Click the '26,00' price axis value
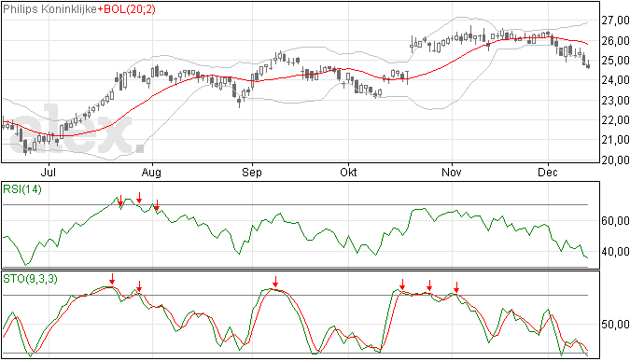This screenshot has width=644, height=361. tap(615, 41)
